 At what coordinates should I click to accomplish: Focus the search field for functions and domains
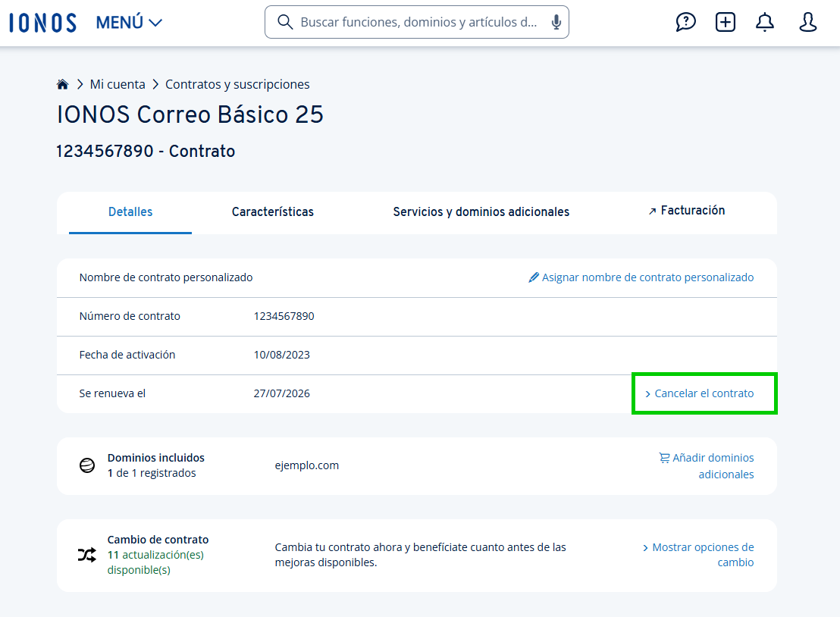click(x=417, y=22)
